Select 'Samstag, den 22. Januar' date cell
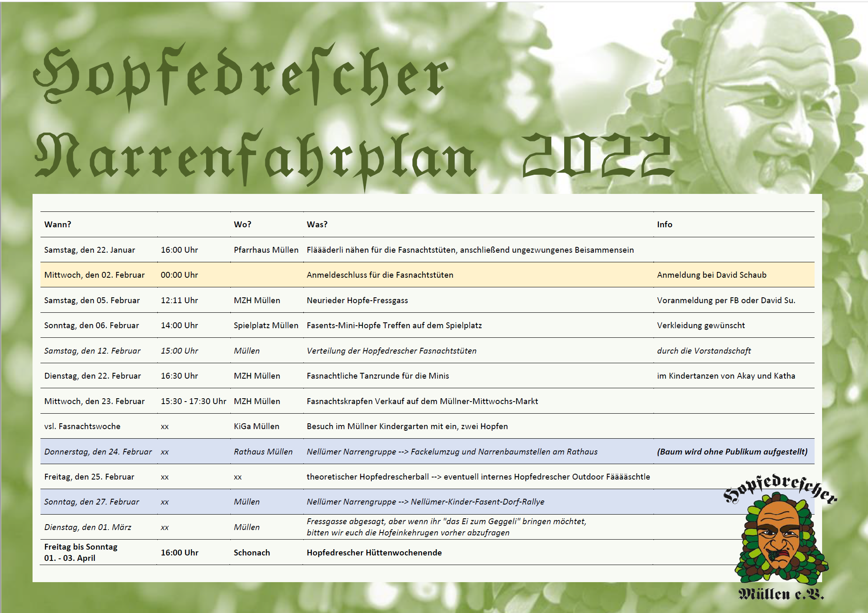The width and height of the screenshot is (868, 613). click(x=90, y=250)
